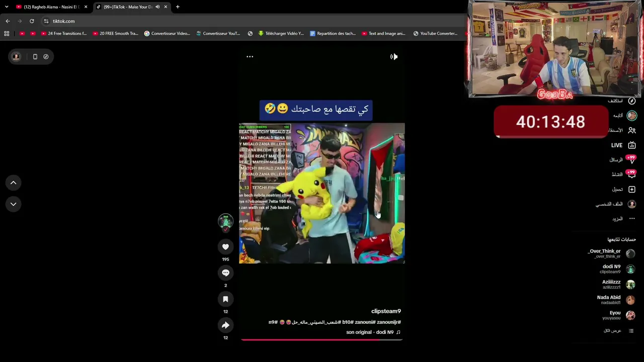644x362 pixels.
Task: Close the Ragheb Alama YouTube tab
Action: click(86, 7)
